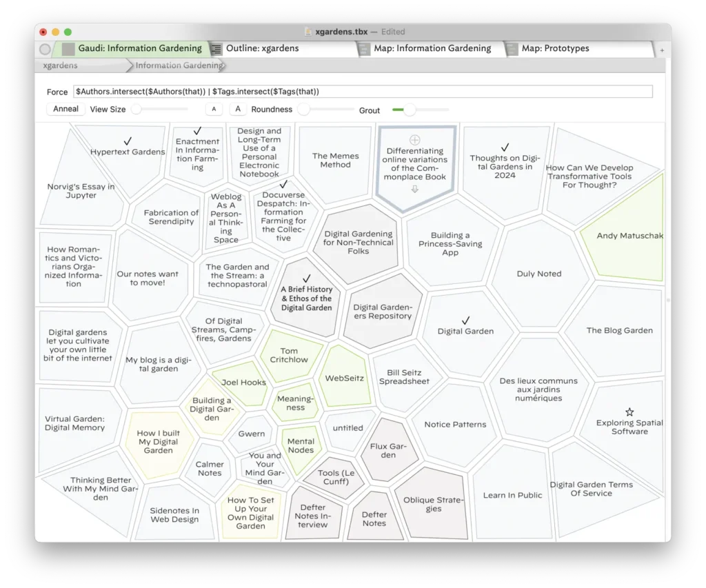Click the Anneal button
Viewport: 706px width, 588px height.
pos(65,109)
